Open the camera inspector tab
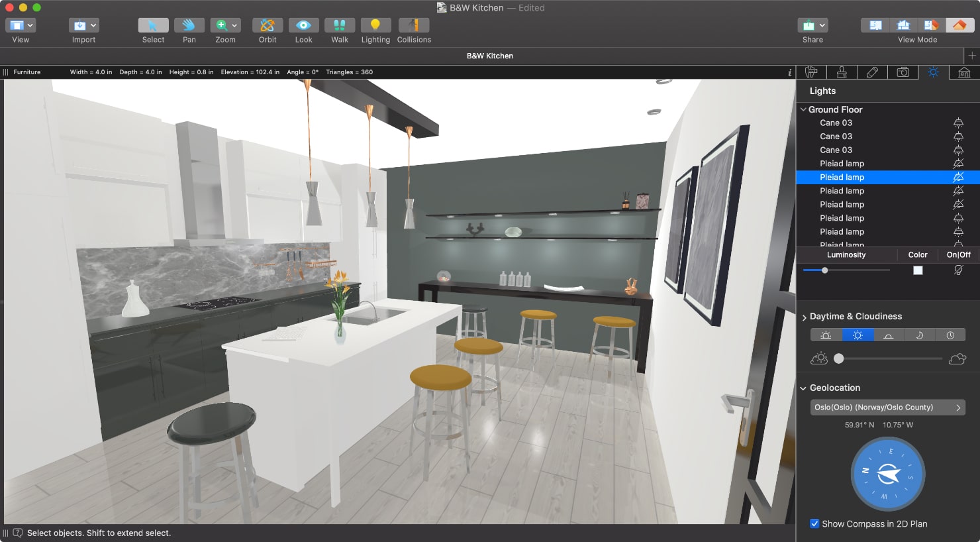This screenshot has height=542, width=980. pos(903,72)
